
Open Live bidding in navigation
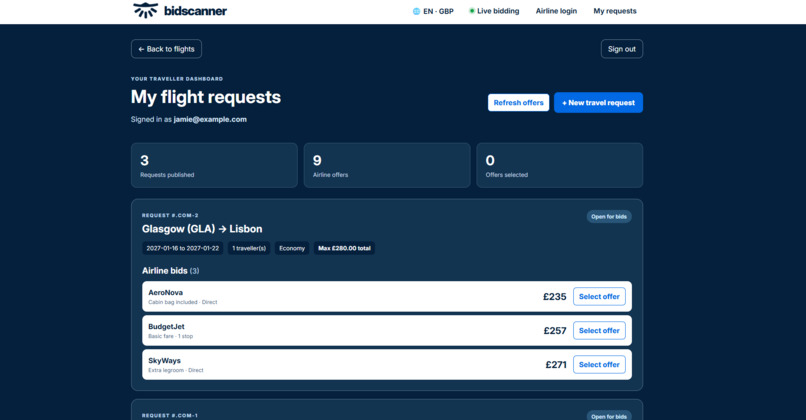click(x=494, y=11)
